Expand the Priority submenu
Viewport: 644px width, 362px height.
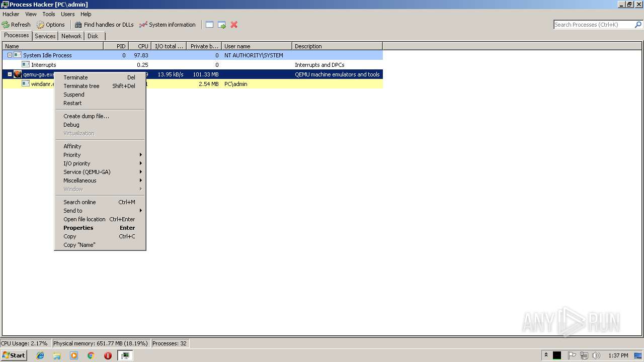click(x=100, y=155)
